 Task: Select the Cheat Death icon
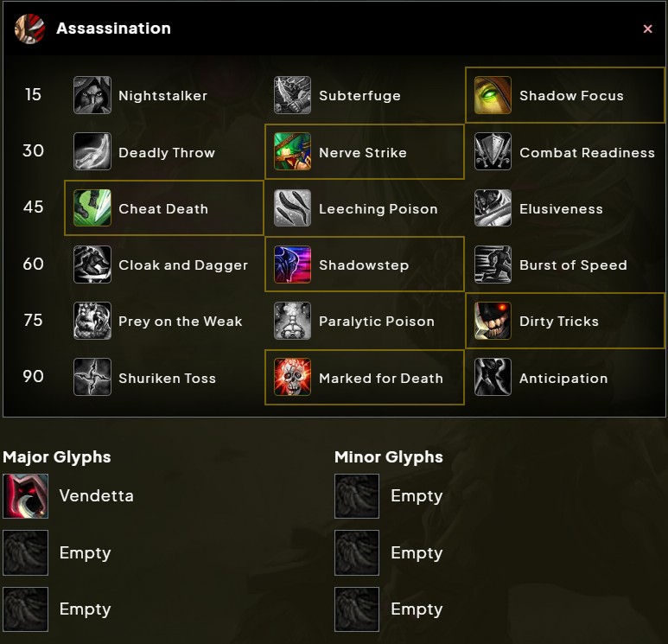[x=92, y=208]
